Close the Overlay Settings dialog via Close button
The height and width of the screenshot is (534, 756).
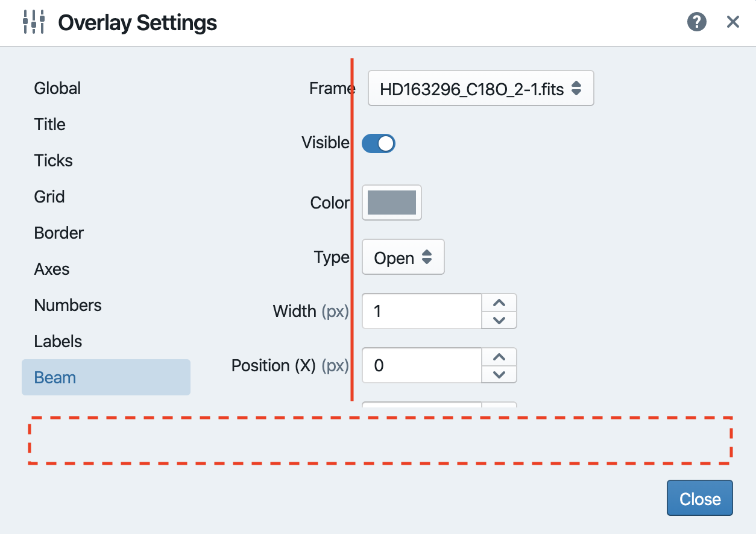coord(699,498)
